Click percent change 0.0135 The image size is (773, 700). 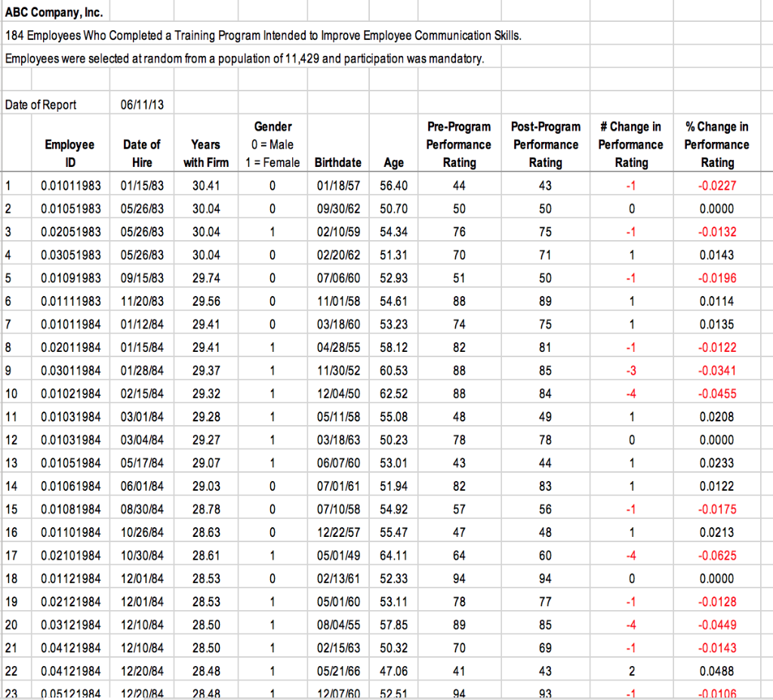coord(717,325)
